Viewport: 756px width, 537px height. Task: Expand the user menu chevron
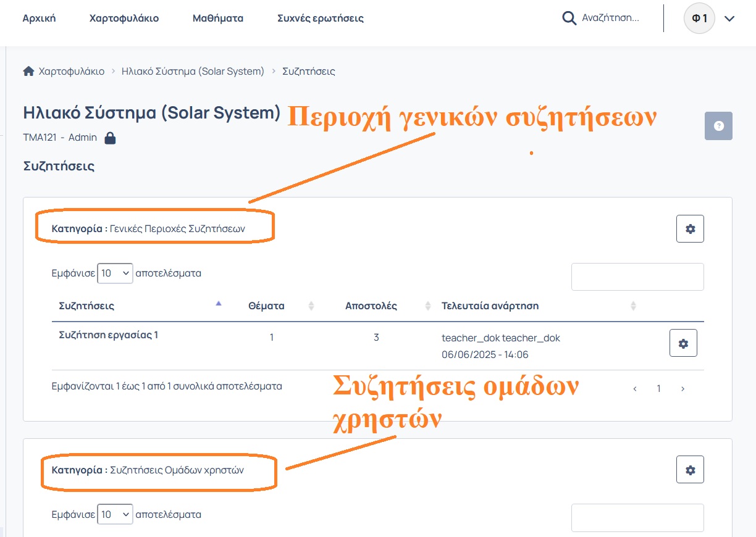click(x=729, y=19)
